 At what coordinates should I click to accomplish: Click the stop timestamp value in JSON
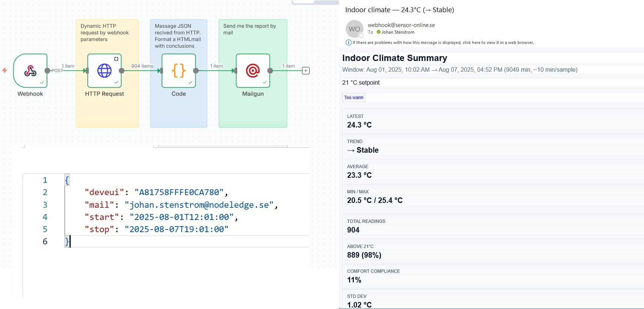click(177, 230)
